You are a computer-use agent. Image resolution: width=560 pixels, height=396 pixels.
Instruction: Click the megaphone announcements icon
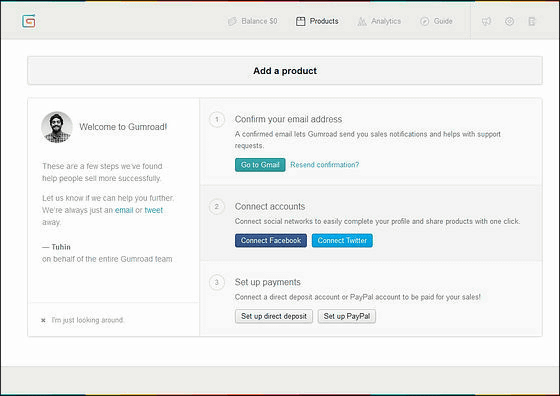(x=486, y=21)
